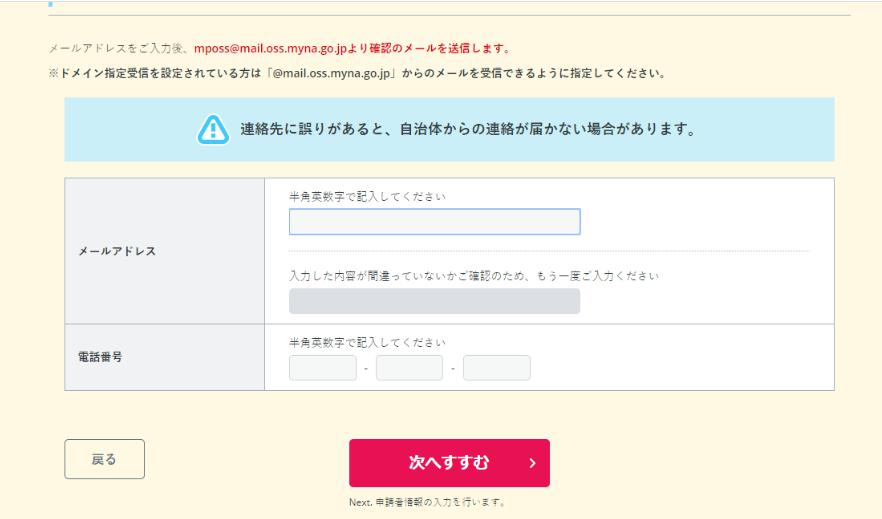The height and width of the screenshot is (519, 882).
Task: Select the middle 電話番号 box
Action: [x=409, y=368]
